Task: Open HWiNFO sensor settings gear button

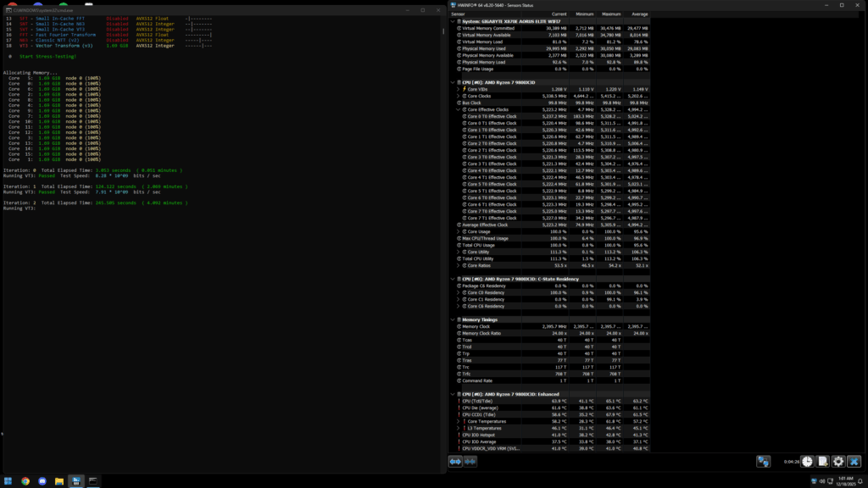Action: coord(838,462)
